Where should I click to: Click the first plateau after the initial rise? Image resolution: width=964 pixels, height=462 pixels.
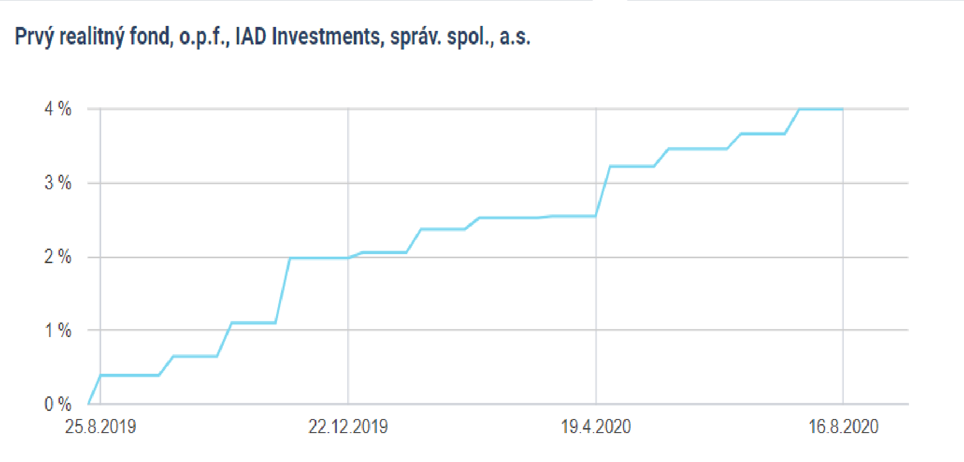pos(130,375)
